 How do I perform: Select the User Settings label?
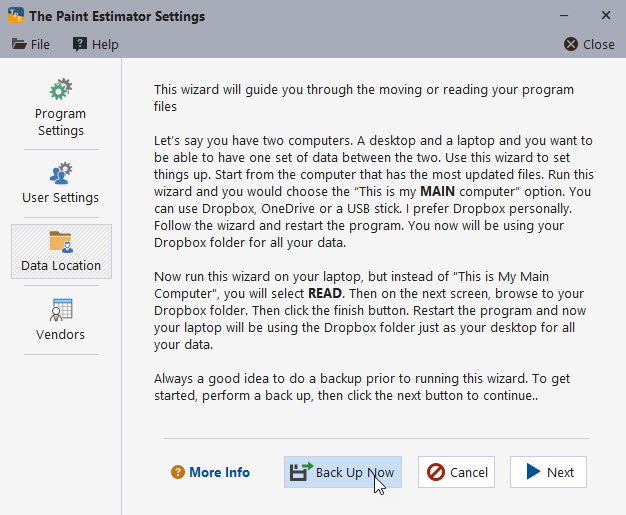coord(61,197)
